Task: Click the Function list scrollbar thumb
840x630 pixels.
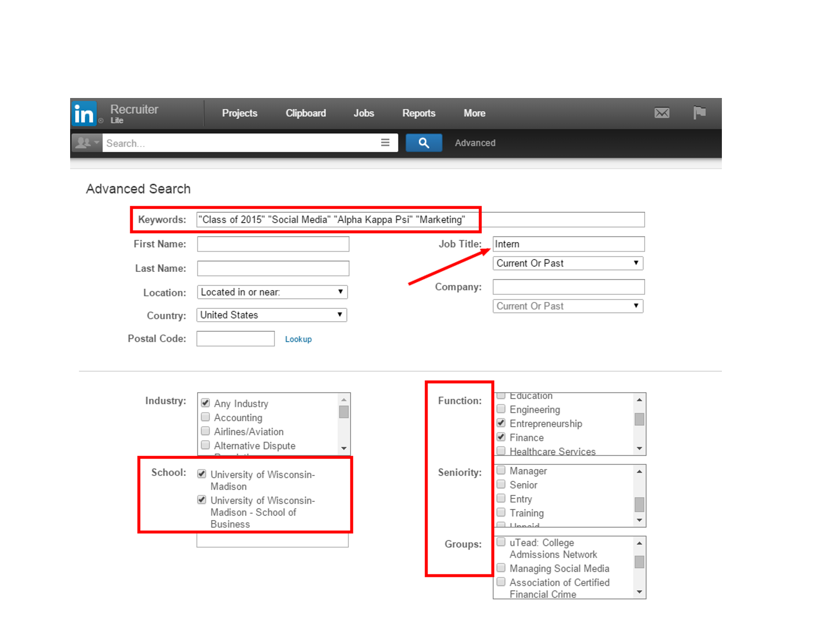Action: point(639,419)
